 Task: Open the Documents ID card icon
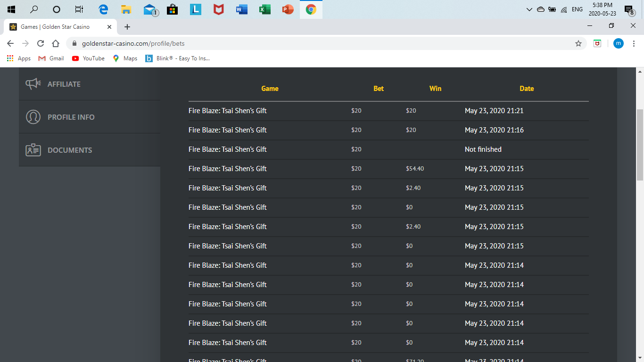(x=33, y=150)
